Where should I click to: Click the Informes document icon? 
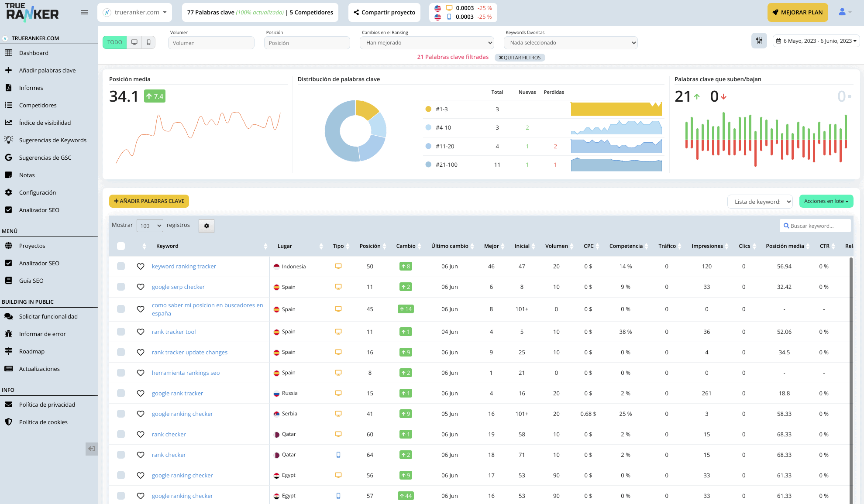tap(8, 88)
